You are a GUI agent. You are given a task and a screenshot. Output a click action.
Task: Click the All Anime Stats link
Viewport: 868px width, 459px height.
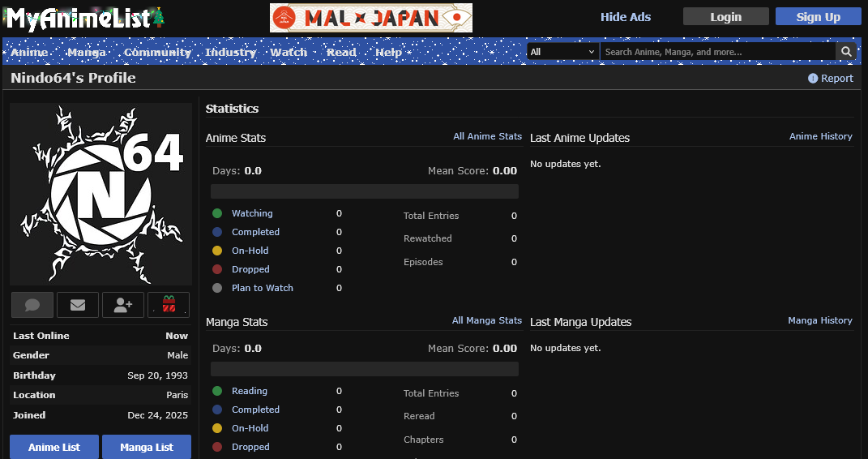pyautogui.click(x=487, y=136)
